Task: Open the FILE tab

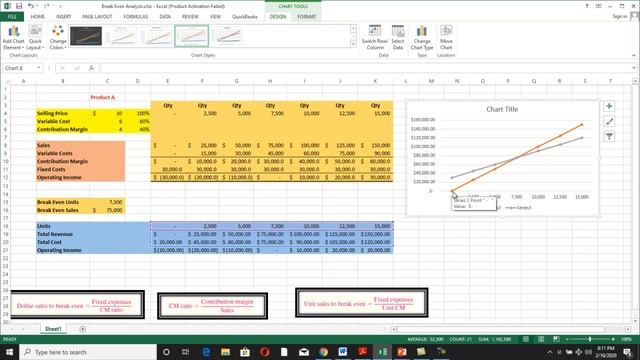Action: 12,17
